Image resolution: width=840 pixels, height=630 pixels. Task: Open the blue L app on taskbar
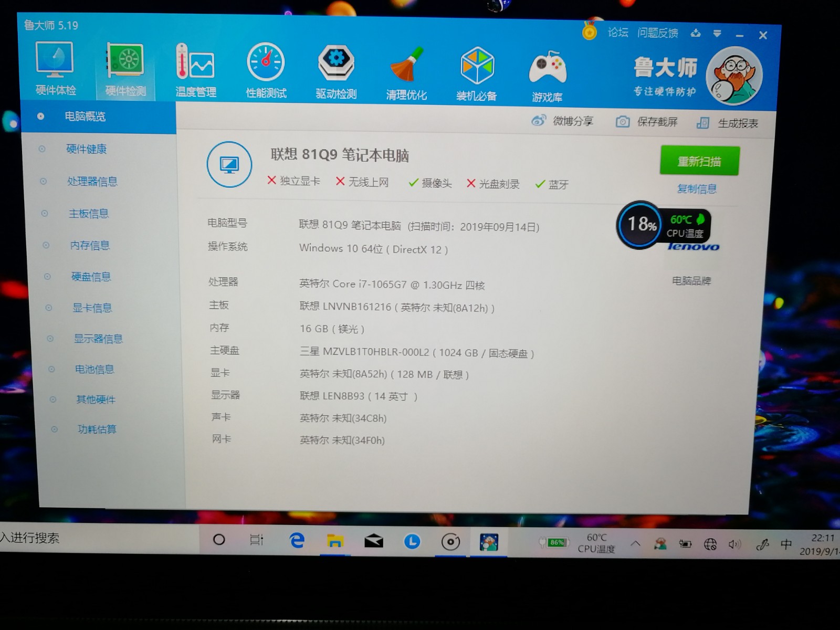point(412,541)
